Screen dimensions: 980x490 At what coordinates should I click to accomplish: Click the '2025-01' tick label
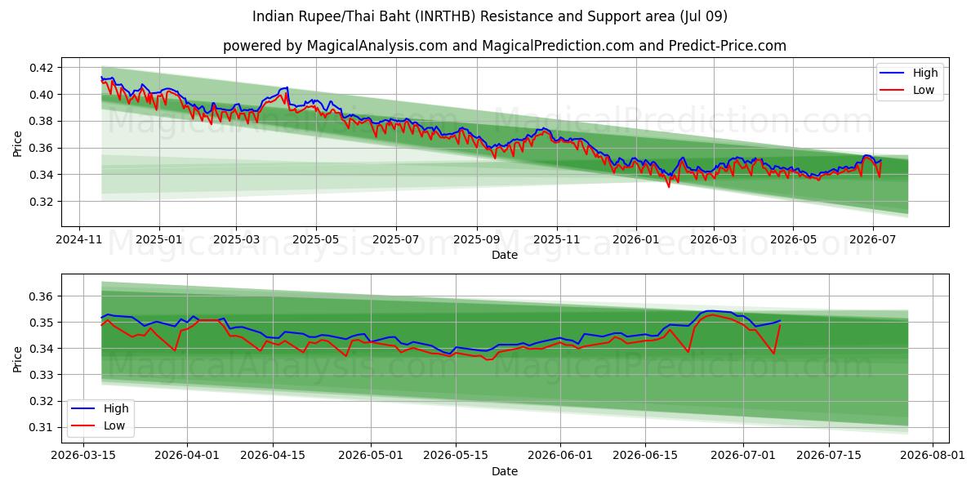(158, 240)
